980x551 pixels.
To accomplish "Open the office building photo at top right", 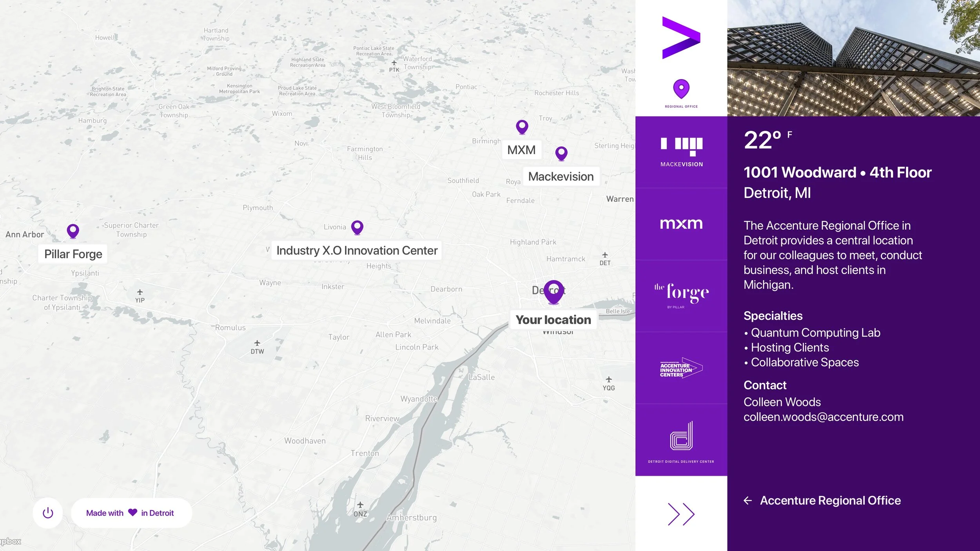I will (853, 58).
